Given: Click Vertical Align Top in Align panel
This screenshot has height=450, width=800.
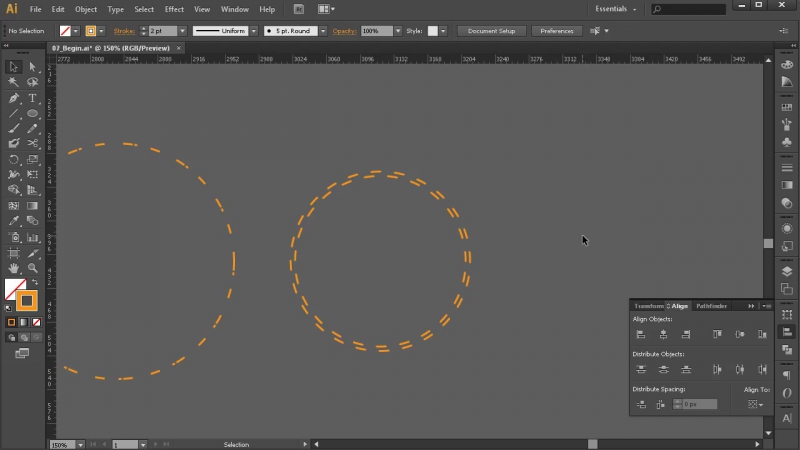Looking at the screenshot, I should click(717, 335).
